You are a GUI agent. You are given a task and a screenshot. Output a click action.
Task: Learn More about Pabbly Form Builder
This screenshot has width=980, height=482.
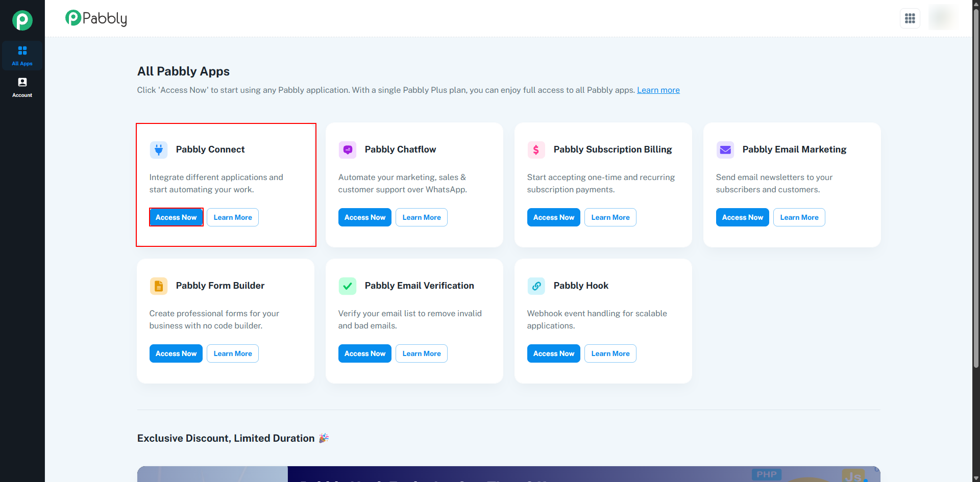pos(233,353)
